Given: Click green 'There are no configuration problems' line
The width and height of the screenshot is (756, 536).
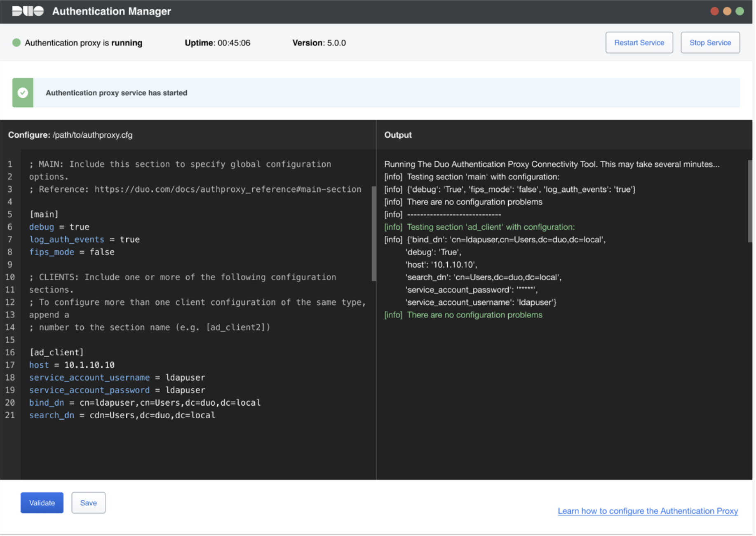Looking at the screenshot, I should [463, 315].
